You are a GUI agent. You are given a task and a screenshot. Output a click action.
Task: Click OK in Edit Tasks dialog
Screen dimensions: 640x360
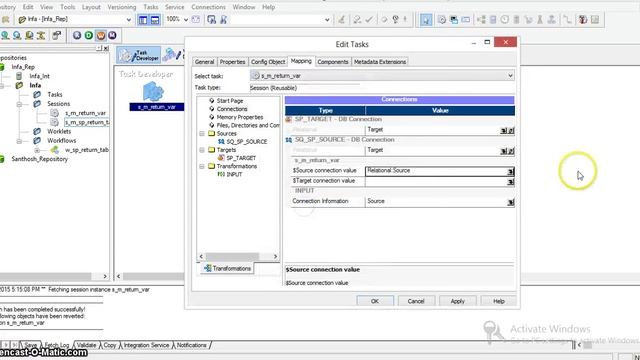(x=375, y=301)
